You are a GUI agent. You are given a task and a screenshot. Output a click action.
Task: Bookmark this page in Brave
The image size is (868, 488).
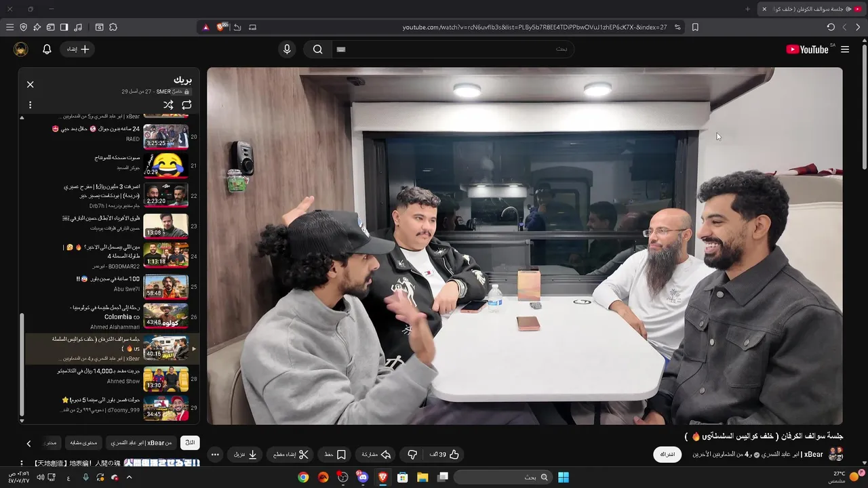coord(695,27)
